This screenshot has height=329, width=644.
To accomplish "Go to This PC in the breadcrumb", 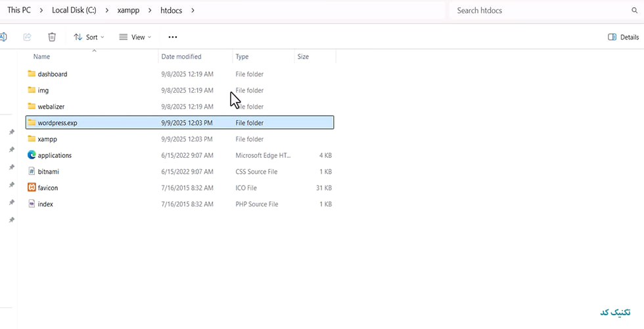I will (x=19, y=11).
